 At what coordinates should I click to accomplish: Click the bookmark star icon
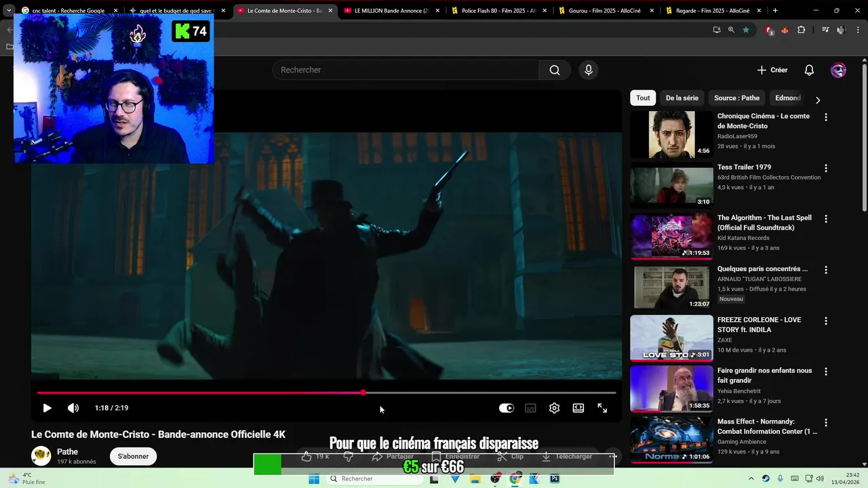point(746,30)
